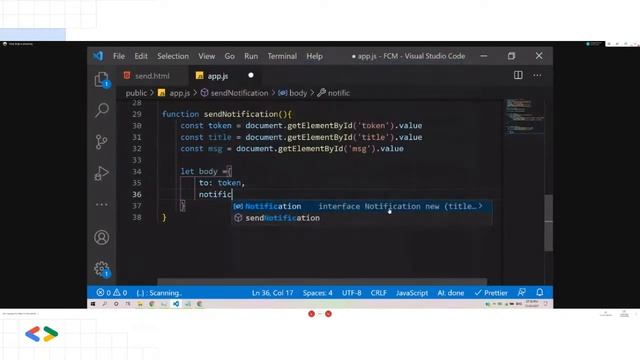Screen dimensions: 640x360
Task: Click the Prettier status bar item
Action: pyautogui.click(x=491, y=293)
